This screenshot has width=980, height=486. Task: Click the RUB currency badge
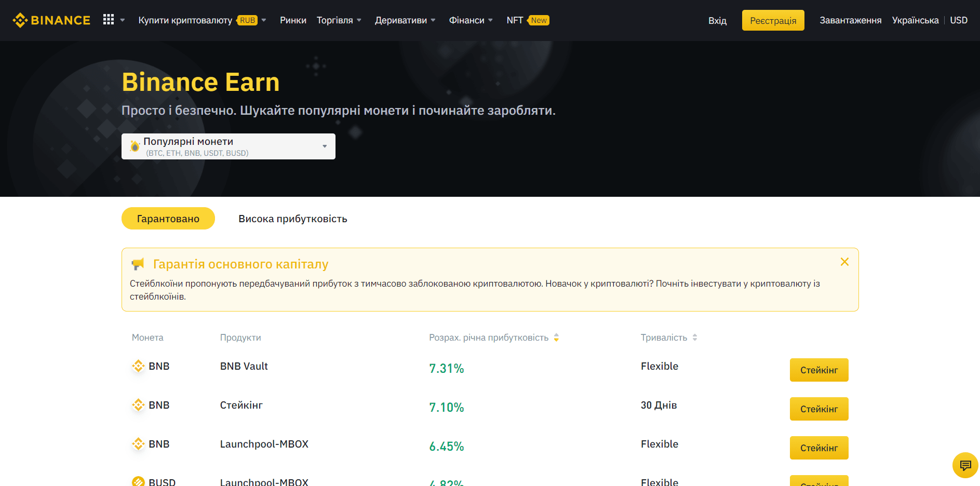247,20
